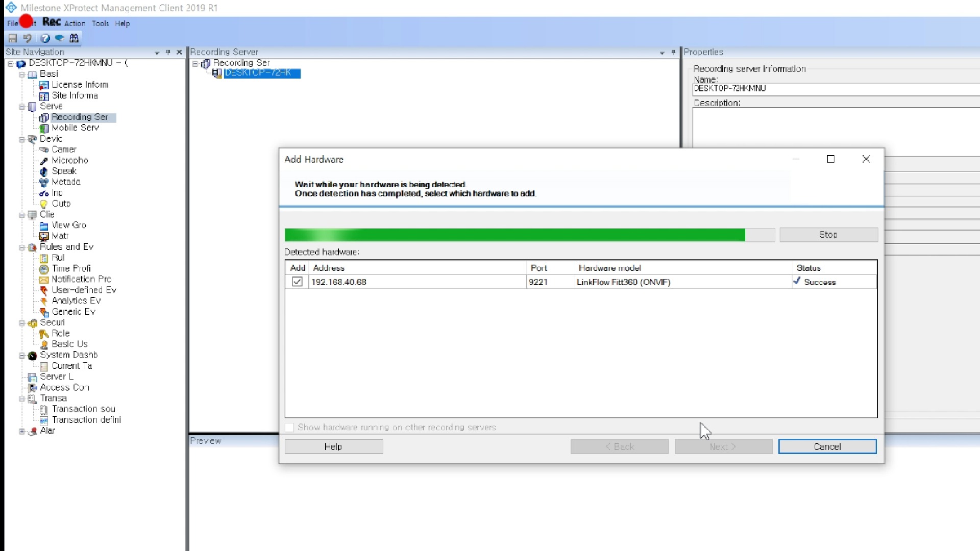Viewport: 980px width, 551px height.
Task: Click the Help question mark toolbar icon
Action: tap(45, 38)
